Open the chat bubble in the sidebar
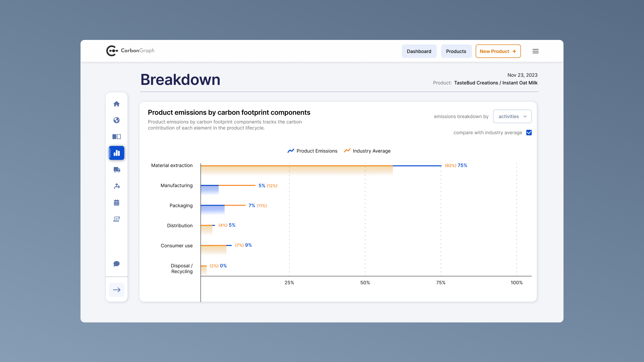644x362 pixels. click(x=116, y=264)
